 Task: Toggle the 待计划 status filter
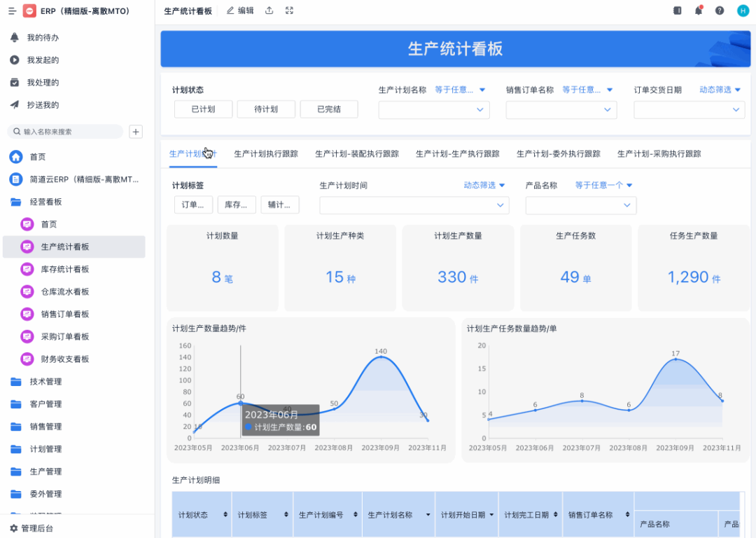click(x=266, y=109)
